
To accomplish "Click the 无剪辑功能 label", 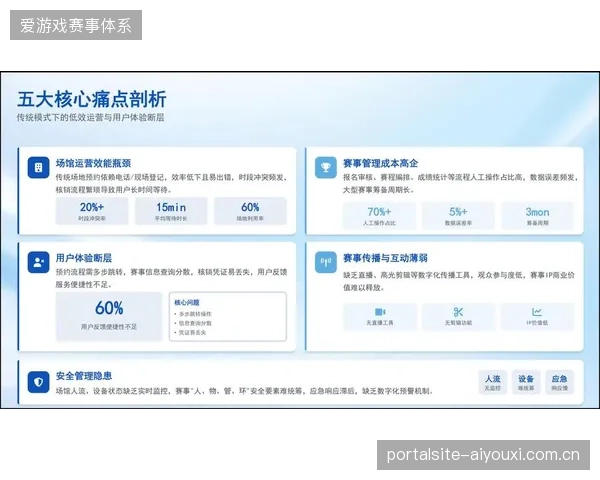I will tap(458, 323).
